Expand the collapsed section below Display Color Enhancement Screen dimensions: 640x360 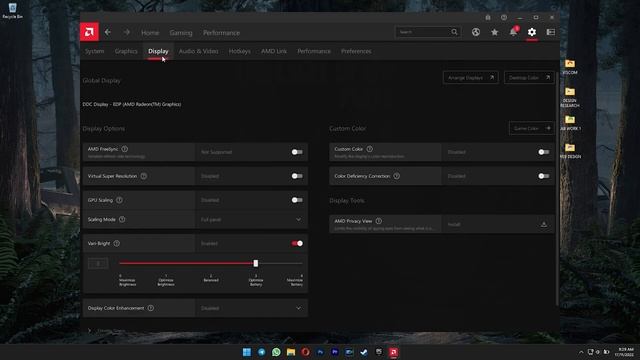coord(90,330)
